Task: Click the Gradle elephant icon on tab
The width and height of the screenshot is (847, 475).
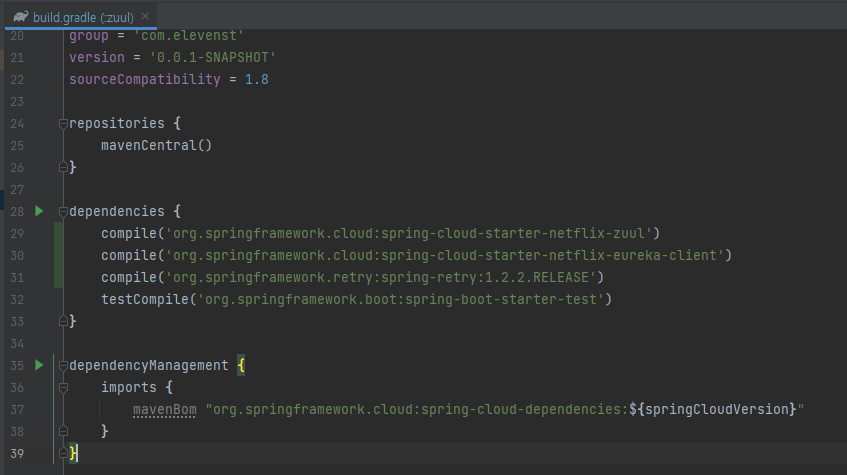Action: [x=21, y=17]
